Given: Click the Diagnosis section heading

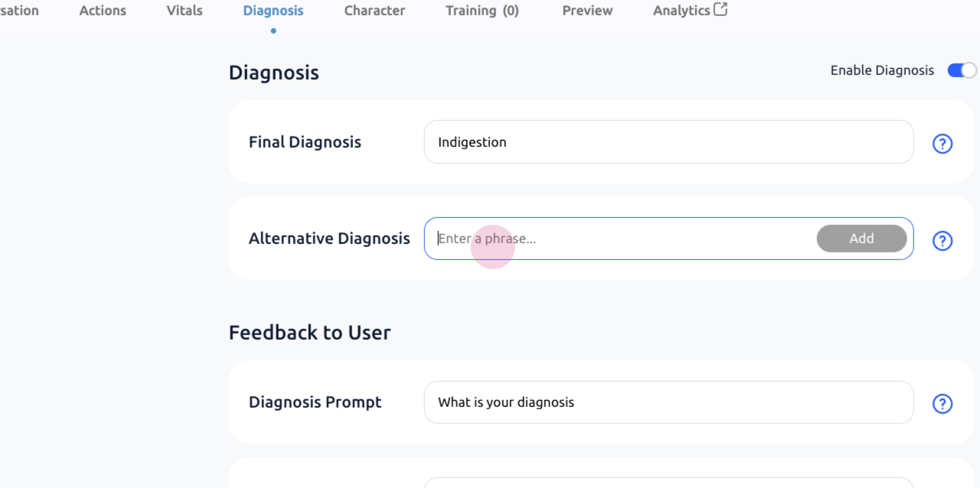Looking at the screenshot, I should tap(273, 73).
